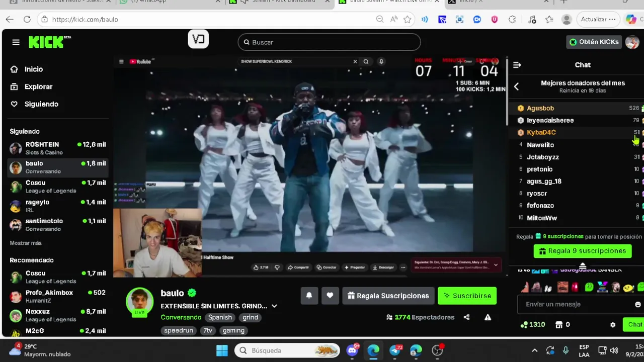Collapse the chat panel icon
This screenshot has height=362, width=644.
[517, 65]
